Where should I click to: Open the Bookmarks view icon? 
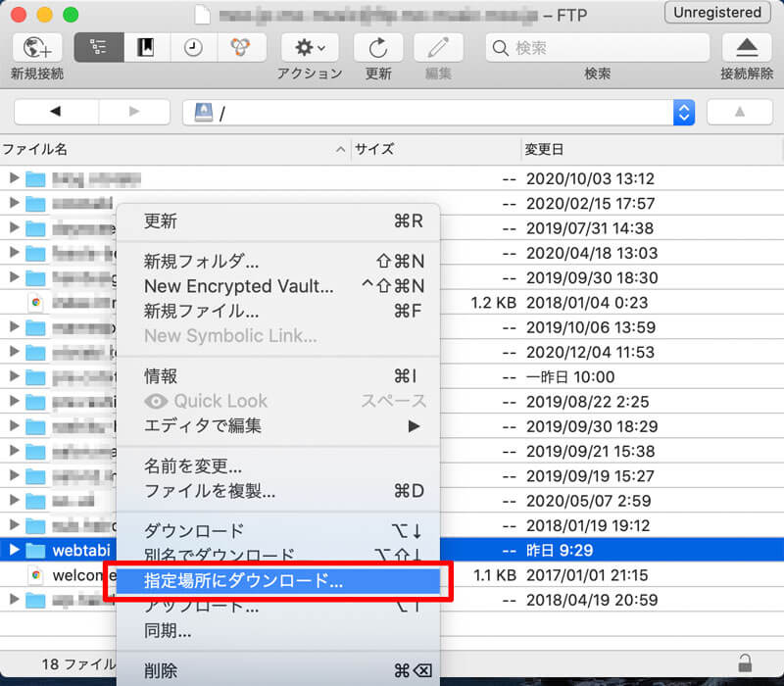146,47
